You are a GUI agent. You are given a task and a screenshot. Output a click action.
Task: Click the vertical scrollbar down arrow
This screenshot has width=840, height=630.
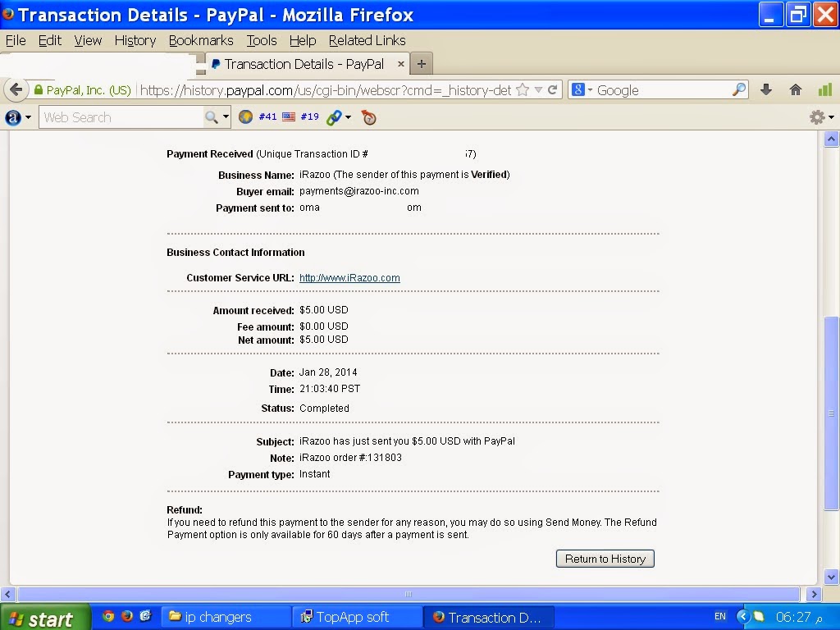831,577
